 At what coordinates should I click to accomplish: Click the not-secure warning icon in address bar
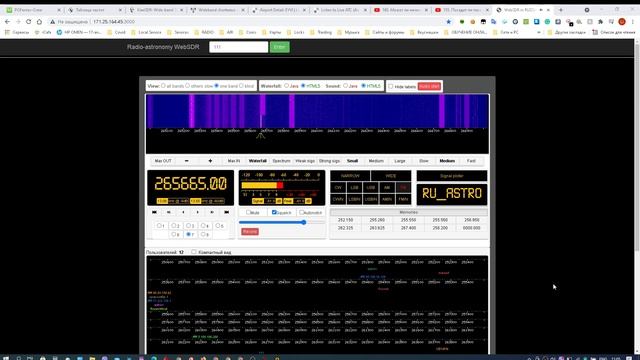tap(52, 22)
